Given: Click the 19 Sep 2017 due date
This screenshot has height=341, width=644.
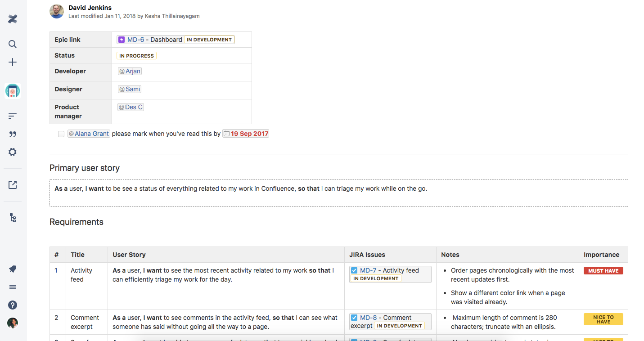Looking at the screenshot, I should (x=246, y=134).
